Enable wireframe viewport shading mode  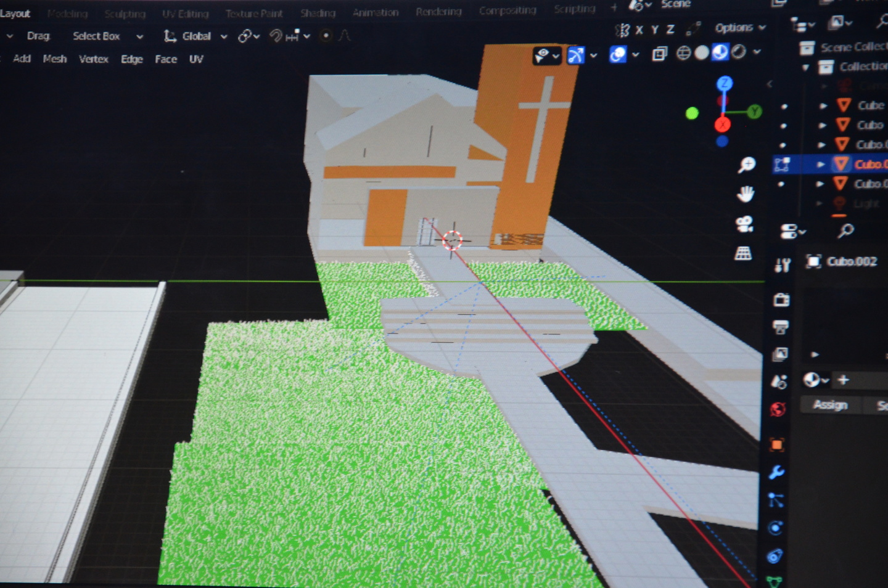click(x=683, y=53)
